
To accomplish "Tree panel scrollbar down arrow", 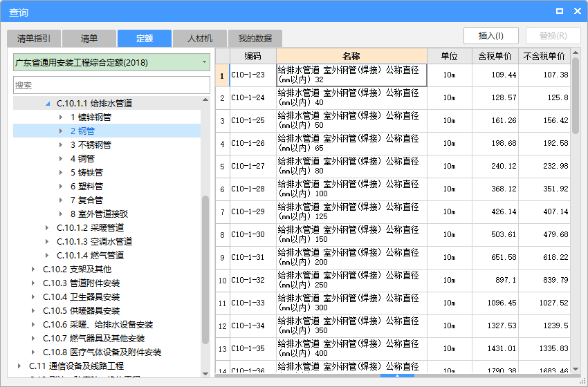I will click(205, 373).
